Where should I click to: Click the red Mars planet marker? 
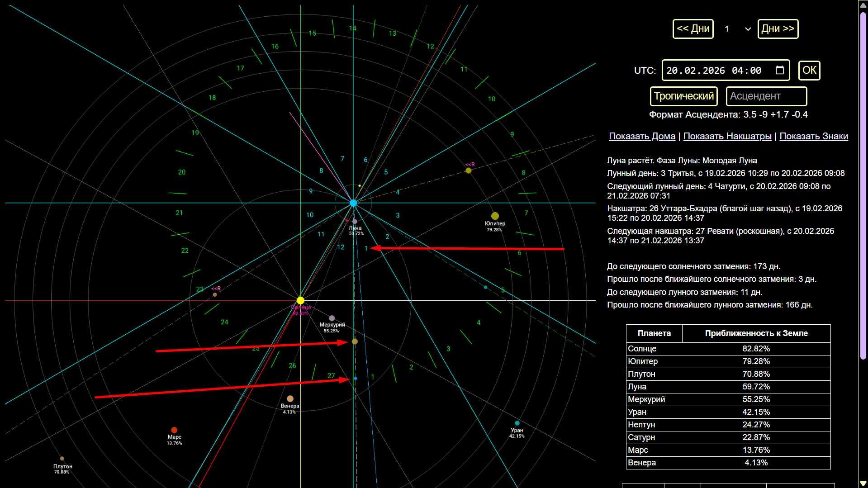click(174, 430)
